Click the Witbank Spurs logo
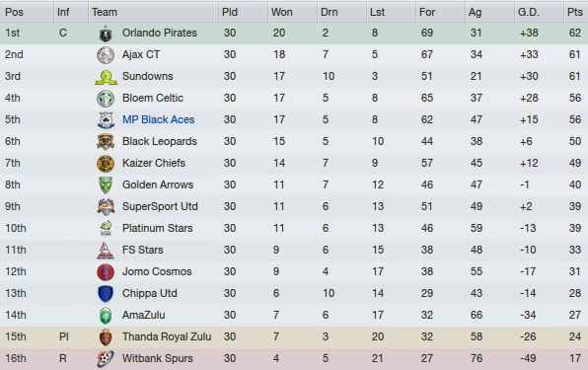 coord(106,359)
